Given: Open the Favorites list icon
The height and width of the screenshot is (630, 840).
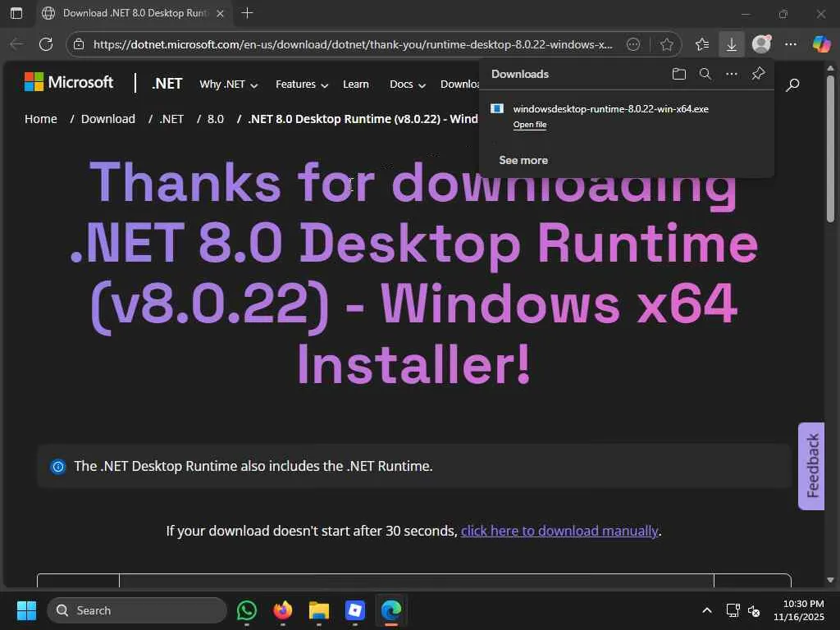Looking at the screenshot, I should coord(702,44).
